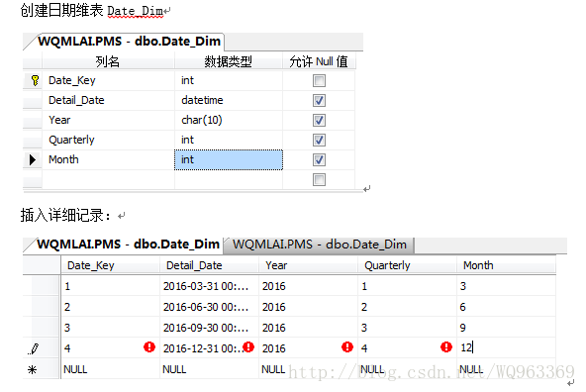Select the table designer tab dbo.Date_Dim
Screen dimensions: 586x392
point(130,42)
